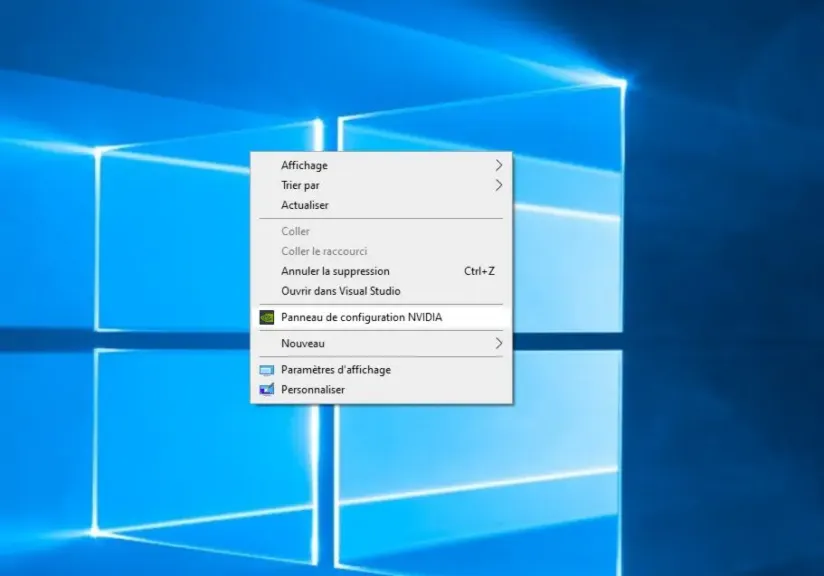Expand the Trier par submenu arrow
Viewport: 824px width, 576px height.
pos(498,186)
